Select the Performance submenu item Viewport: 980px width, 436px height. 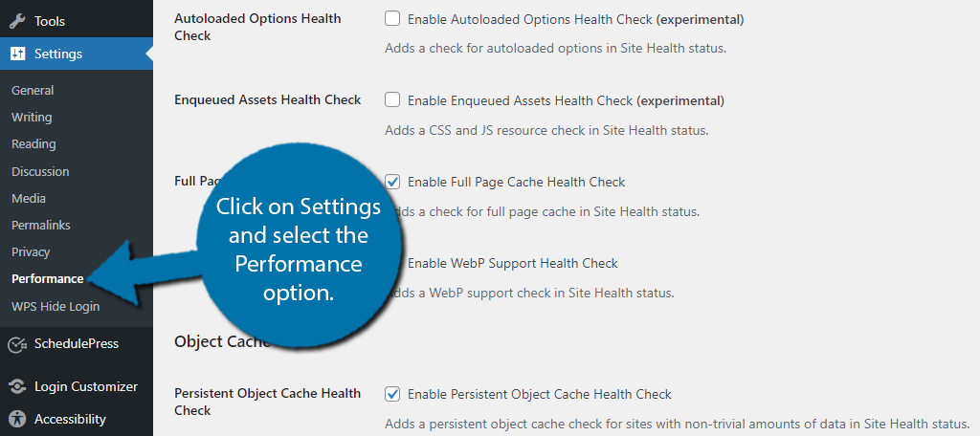(48, 278)
